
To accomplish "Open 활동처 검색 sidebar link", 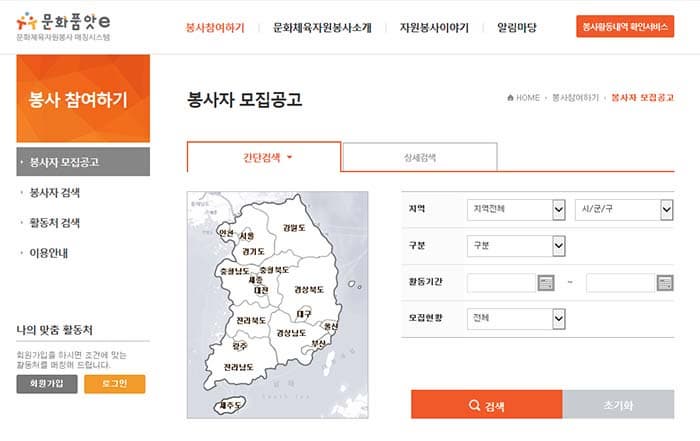I will coord(54,223).
